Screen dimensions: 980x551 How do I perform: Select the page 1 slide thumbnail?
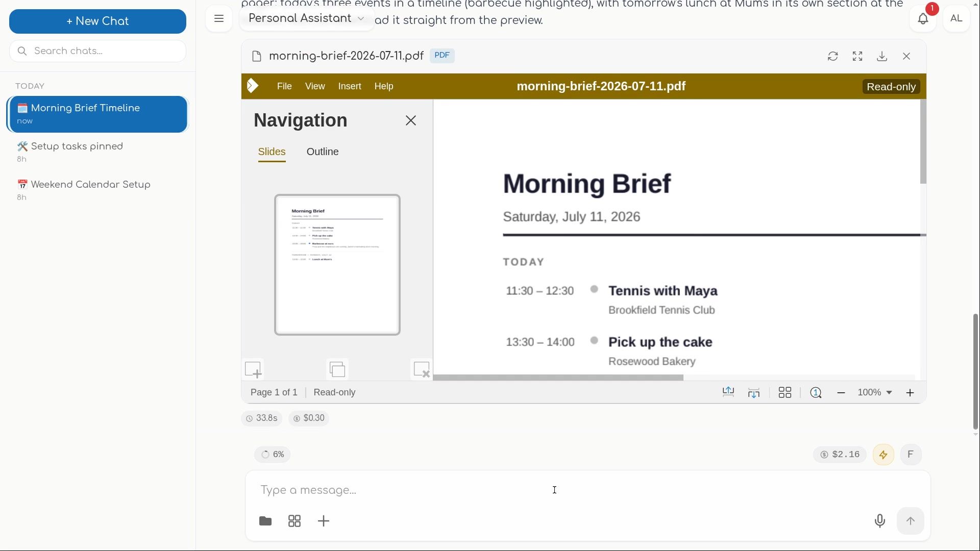pos(337,265)
